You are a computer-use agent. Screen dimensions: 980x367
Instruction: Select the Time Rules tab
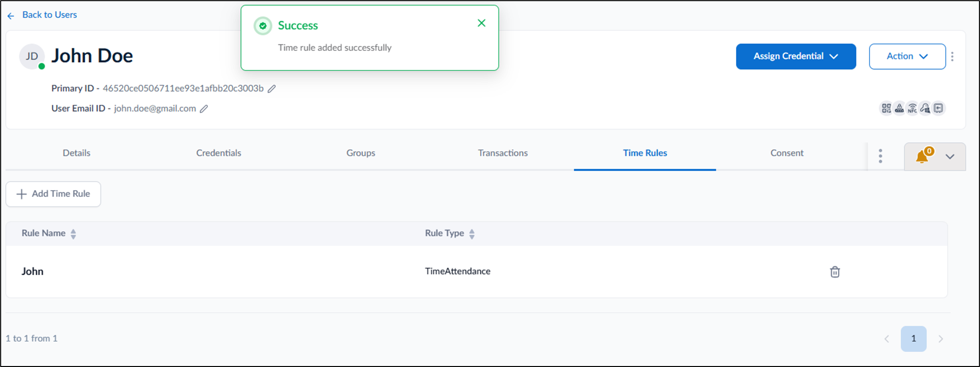[x=645, y=153]
